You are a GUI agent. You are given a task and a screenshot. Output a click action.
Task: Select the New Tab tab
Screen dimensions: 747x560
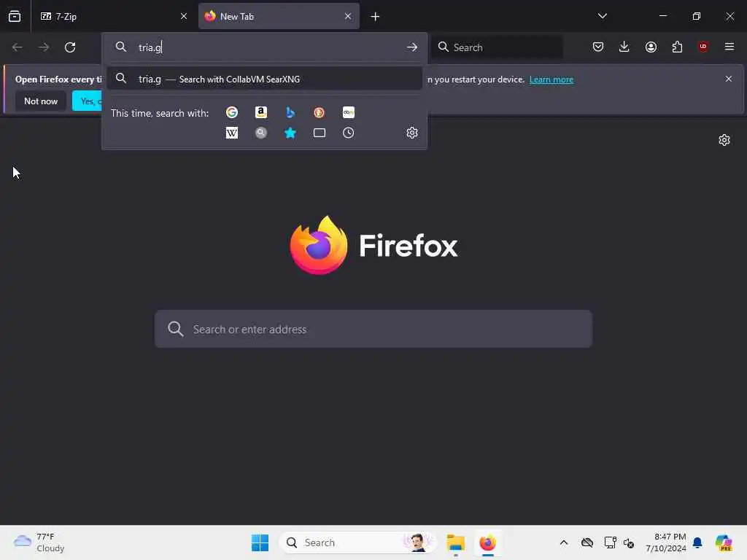[x=279, y=16]
